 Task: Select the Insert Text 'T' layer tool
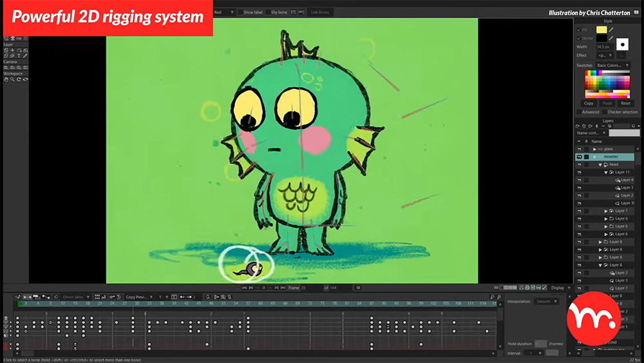tap(19, 55)
